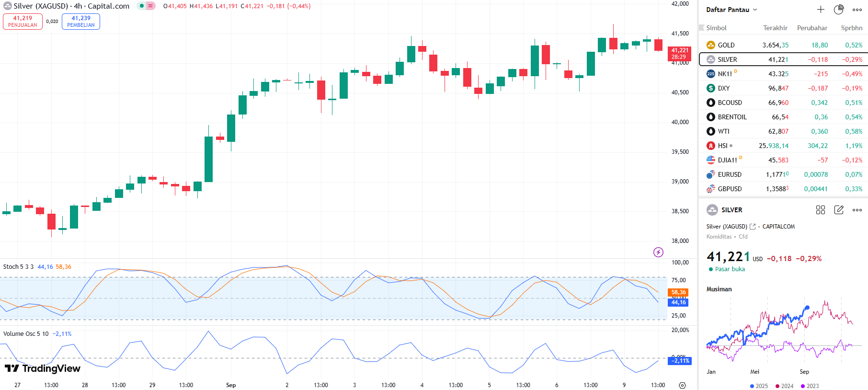The height and width of the screenshot is (390, 868).
Task: Open the watchlist three-dot more menu
Action: (x=857, y=10)
